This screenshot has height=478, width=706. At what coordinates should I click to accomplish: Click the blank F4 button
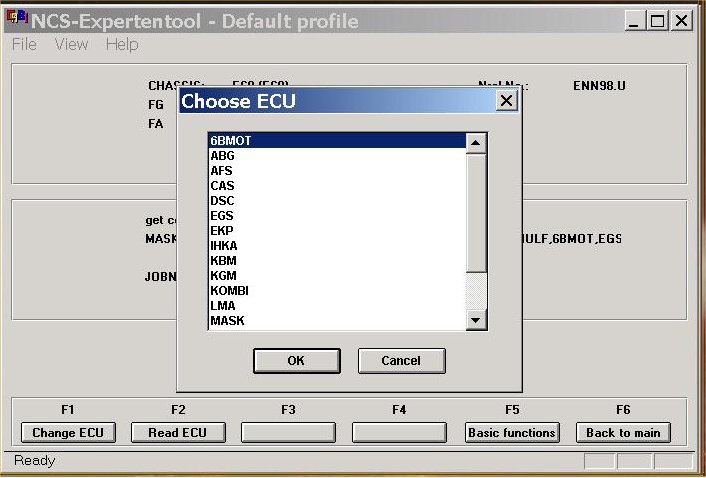(x=399, y=433)
